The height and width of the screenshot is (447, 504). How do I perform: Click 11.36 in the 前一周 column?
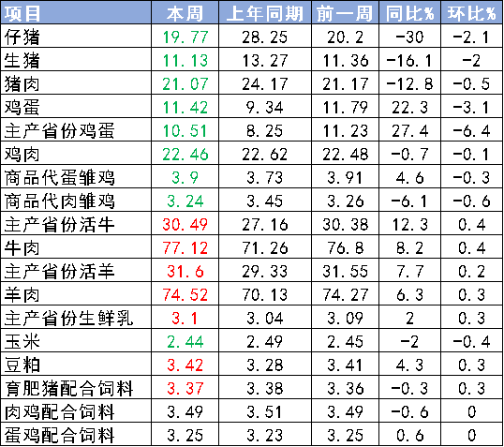[346, 61]
